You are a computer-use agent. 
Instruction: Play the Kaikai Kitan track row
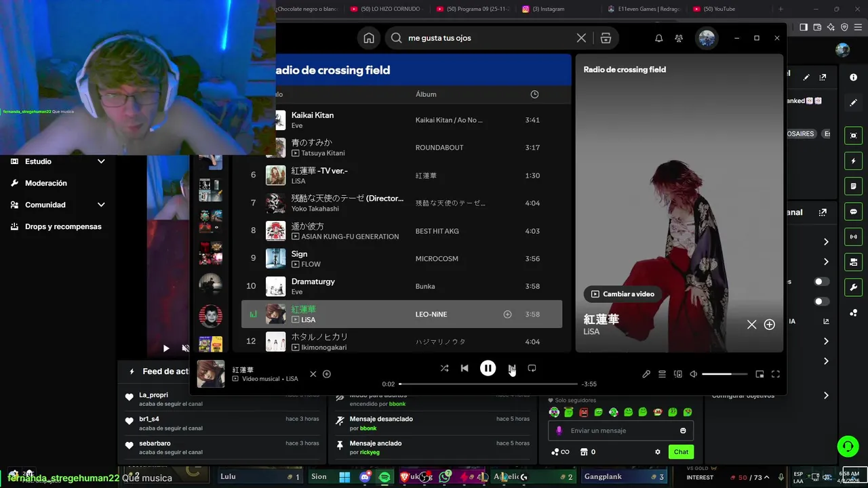401,120
